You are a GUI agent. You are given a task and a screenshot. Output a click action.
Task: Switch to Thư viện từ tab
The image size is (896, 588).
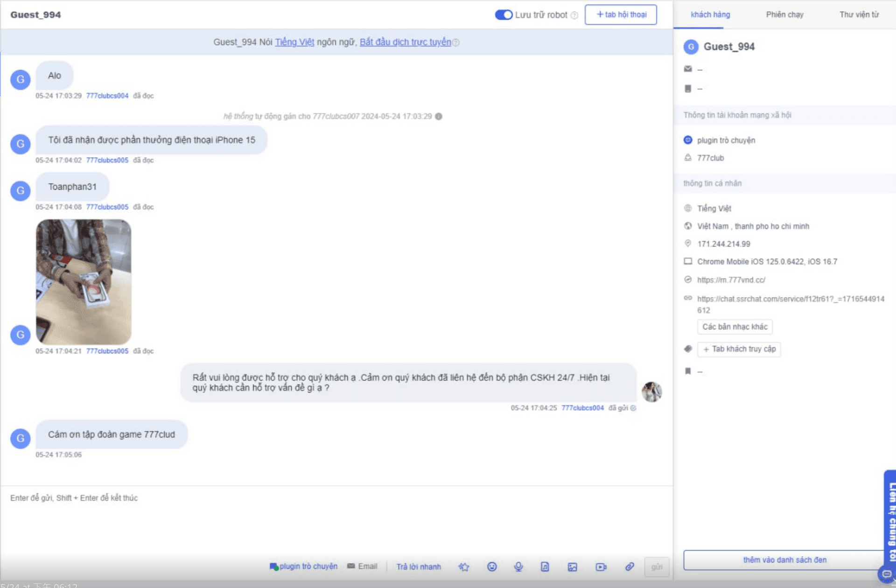click(859, 14)
